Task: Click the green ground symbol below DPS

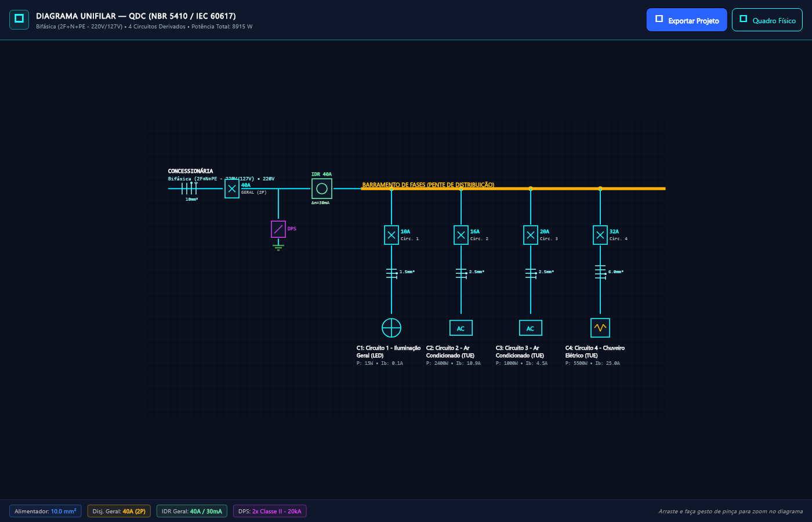Action: click(278, 248)
